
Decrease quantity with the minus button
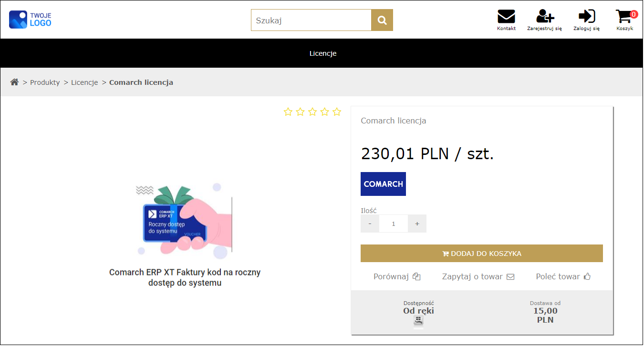point(370,224)
